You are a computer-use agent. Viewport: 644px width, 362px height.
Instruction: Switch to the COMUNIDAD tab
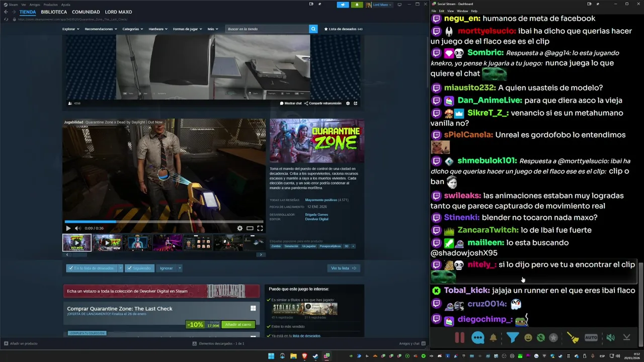(x=86, y=12)
